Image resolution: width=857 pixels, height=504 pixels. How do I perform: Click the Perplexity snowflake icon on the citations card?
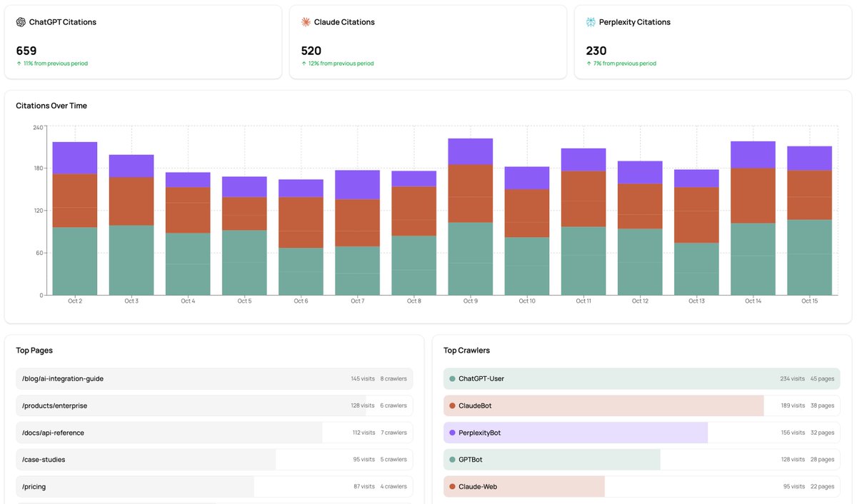click(x=590, y=21)
